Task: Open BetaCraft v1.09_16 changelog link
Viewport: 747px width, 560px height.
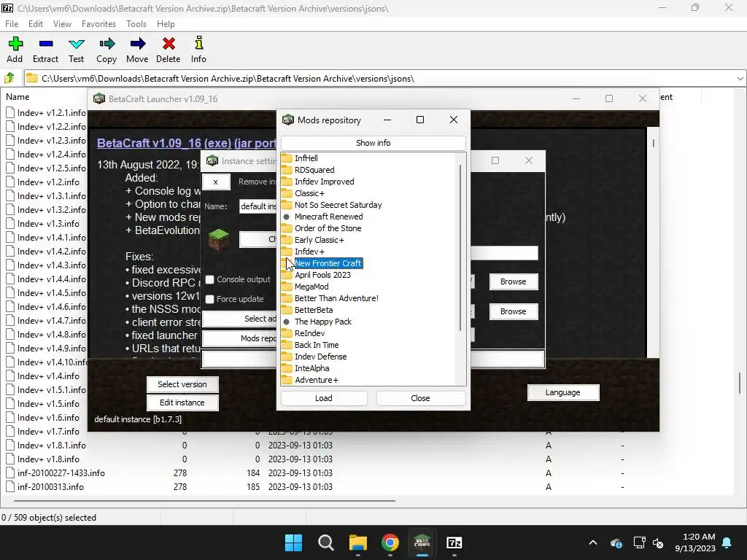Action: (187, 143)
